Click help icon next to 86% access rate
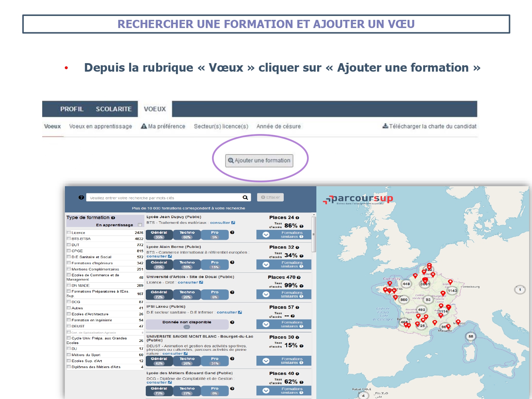Screen dimensions: 532x399 pos(301,226)
